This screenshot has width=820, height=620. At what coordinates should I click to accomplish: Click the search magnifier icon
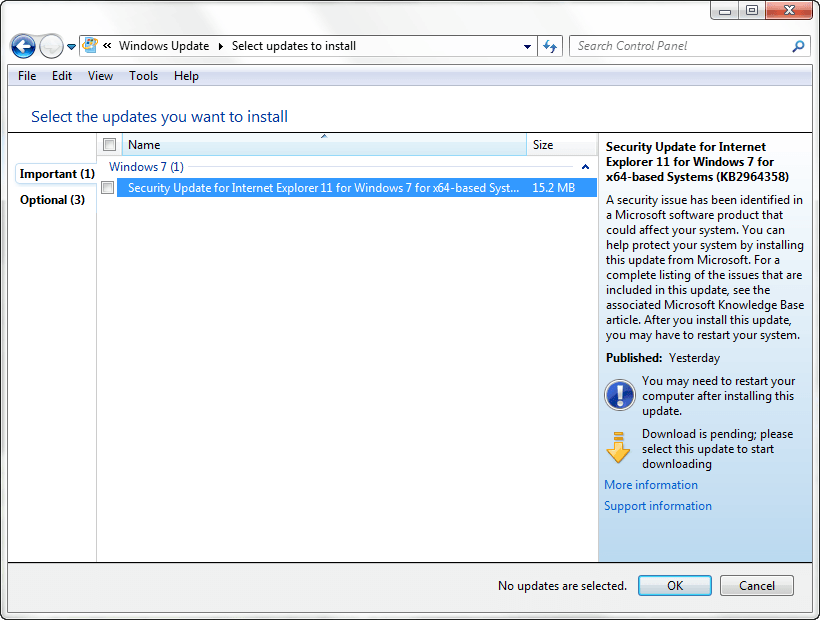(798, 46)
